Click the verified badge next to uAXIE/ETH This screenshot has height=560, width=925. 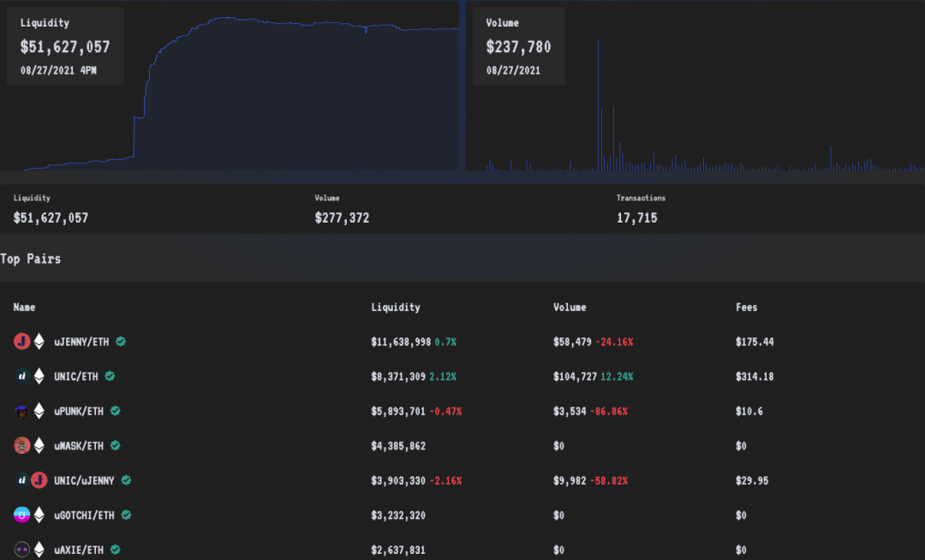pyautogui.click(x=115, y=550)
